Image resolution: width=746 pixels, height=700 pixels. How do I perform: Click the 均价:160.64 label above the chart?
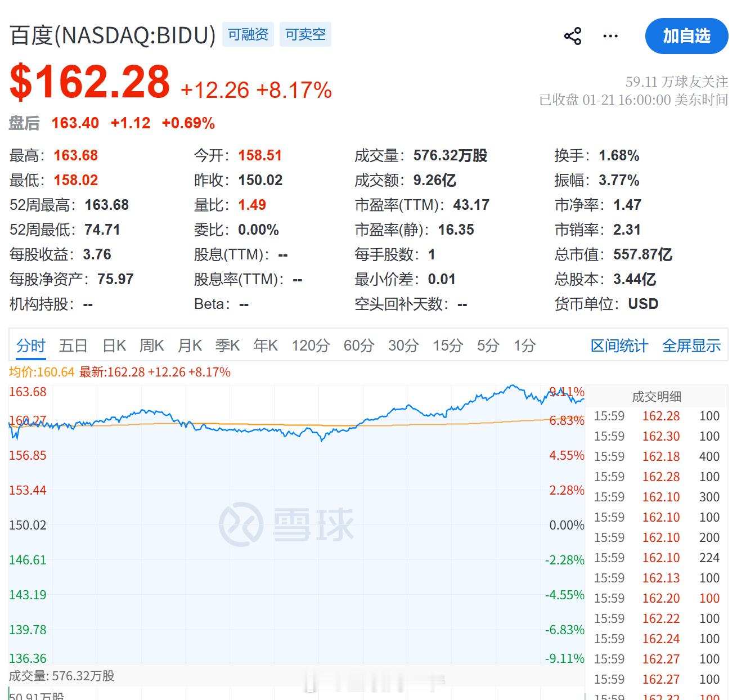(42, 373)
